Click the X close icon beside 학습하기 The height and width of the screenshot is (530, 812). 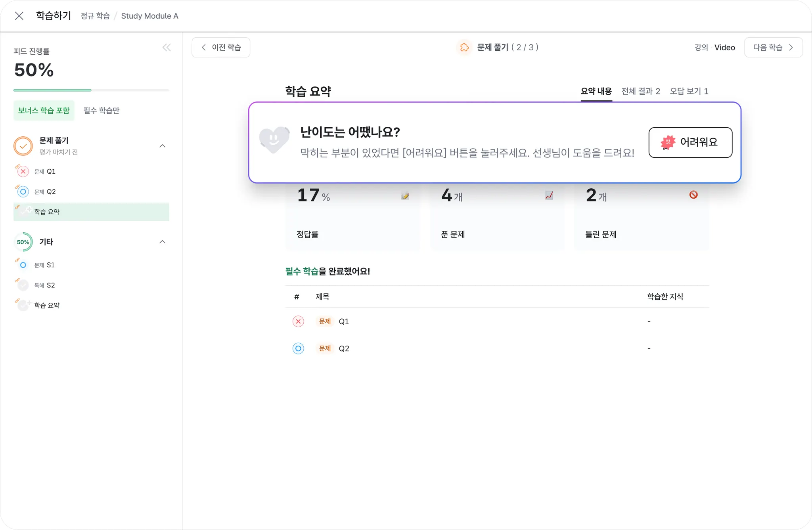(x=19, y=16)
